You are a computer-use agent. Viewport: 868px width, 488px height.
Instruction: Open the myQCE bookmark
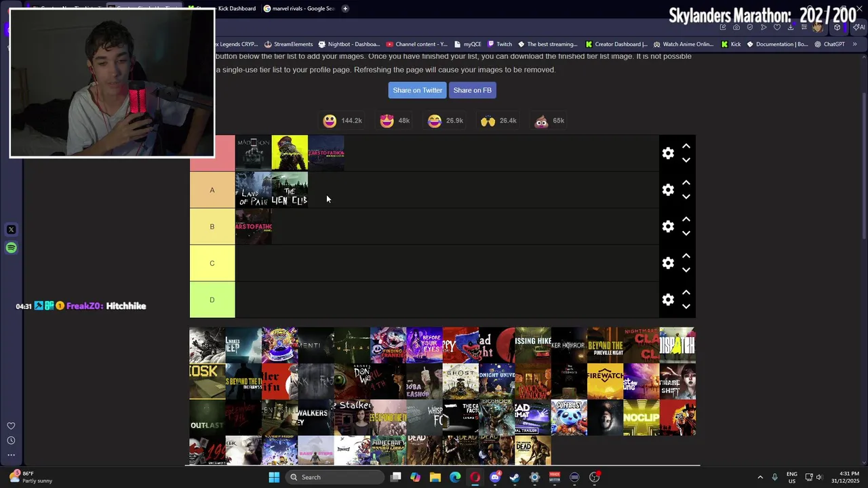tap(468, 44)
